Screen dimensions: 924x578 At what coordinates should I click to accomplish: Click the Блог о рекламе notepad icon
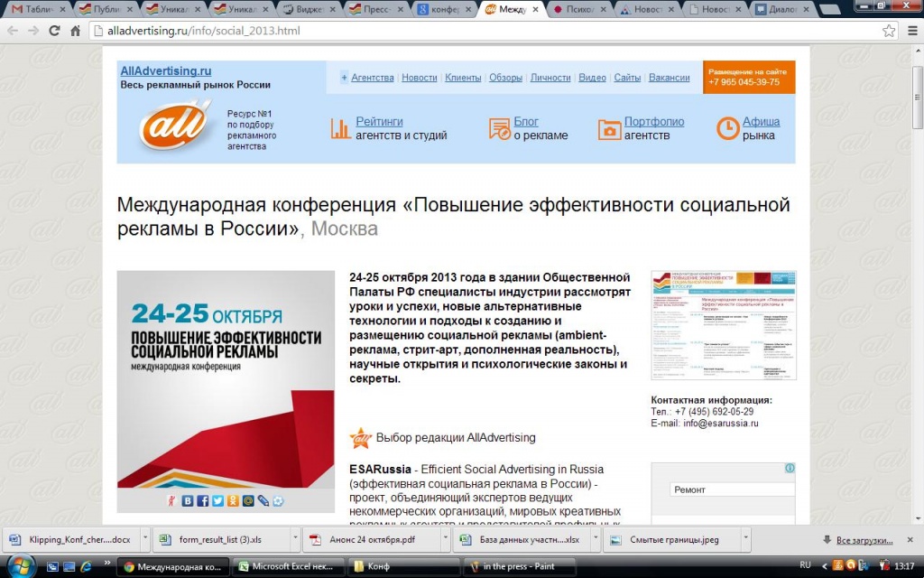pos(500,128)
